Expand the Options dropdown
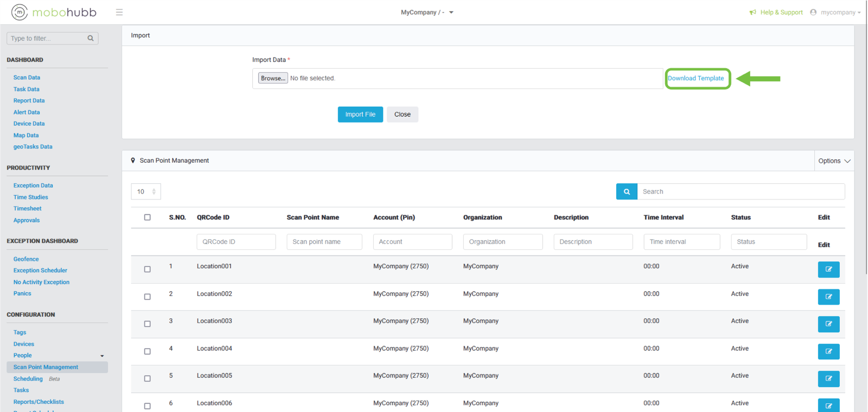 point(834,161)
